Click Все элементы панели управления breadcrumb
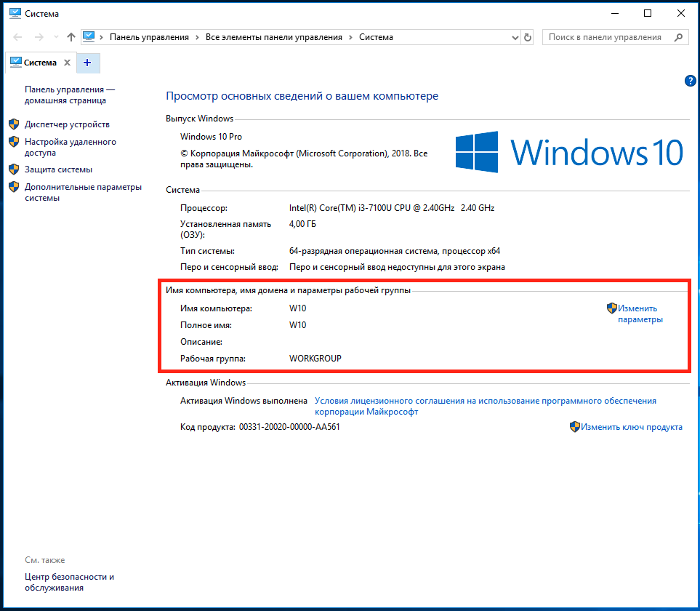The width and height of the screenshot is (700, 611). tap(273, 38)
